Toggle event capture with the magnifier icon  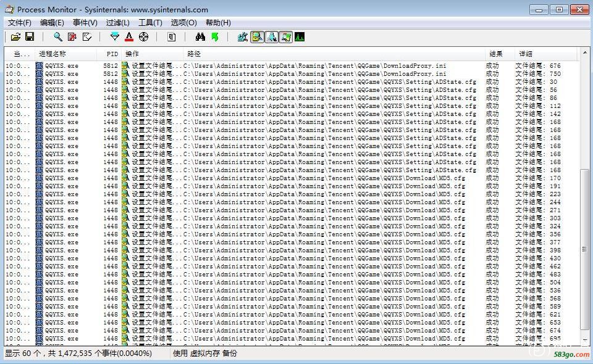[58, 36]
